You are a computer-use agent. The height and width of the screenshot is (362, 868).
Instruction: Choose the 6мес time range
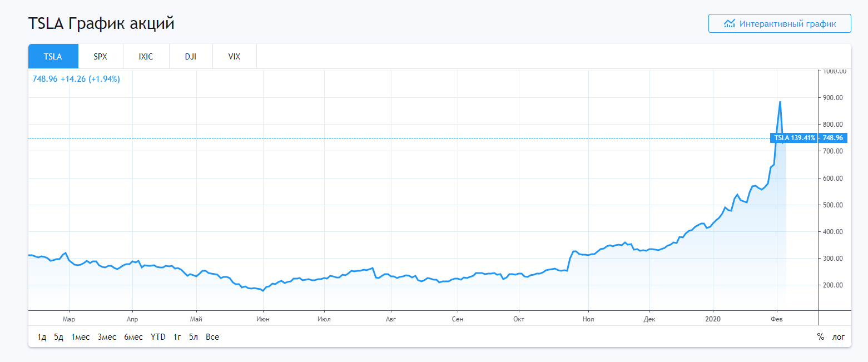(133, 337)
